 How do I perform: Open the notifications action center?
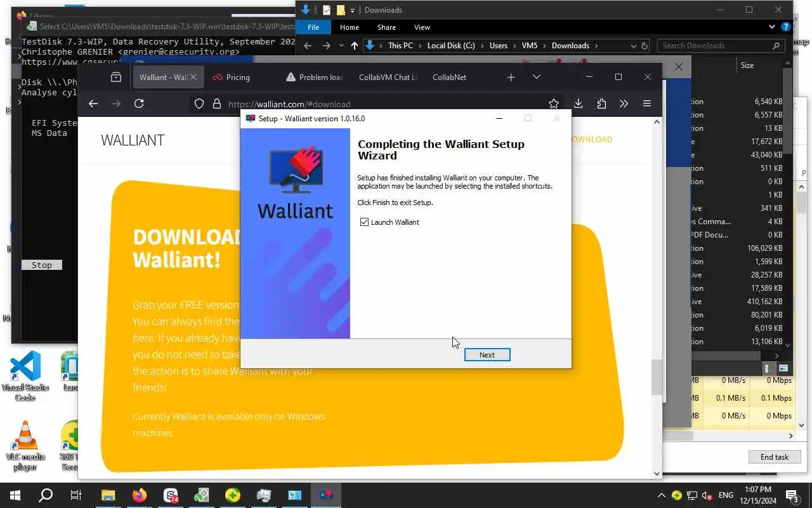[x=792, y=495]
